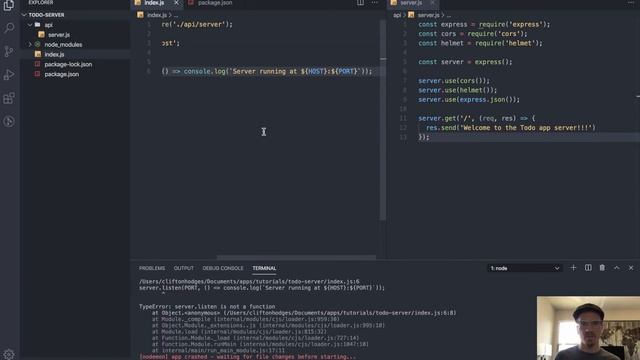This screenshot has width=640, height=360.
Task: Split the terminal pane
Action: 588,268
